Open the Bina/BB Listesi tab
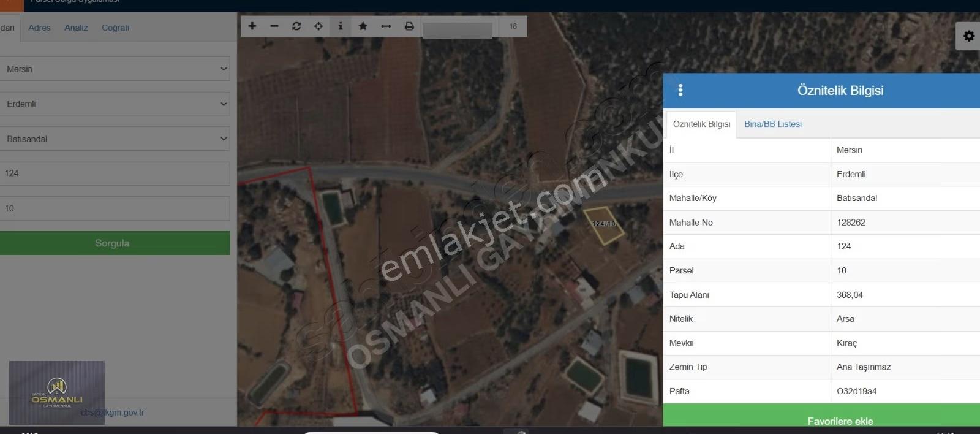This screenshot has height=434, width=980. tap(773, 124)
